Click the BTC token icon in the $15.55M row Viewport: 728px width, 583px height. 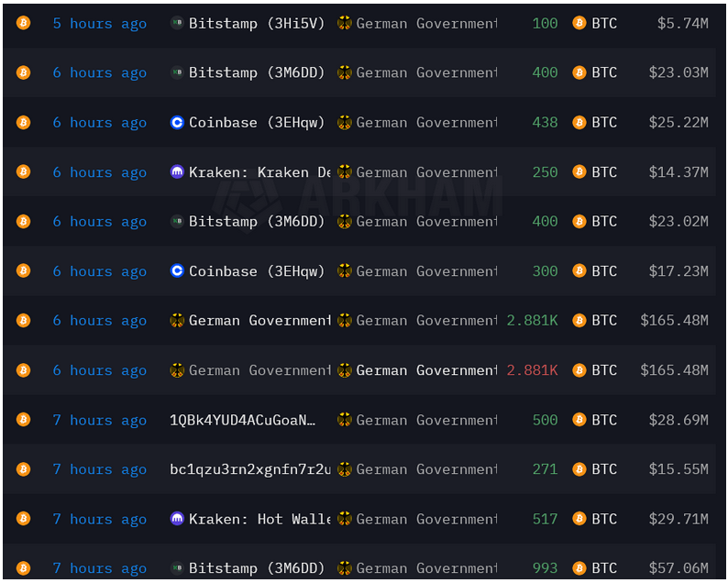point(579,469)
